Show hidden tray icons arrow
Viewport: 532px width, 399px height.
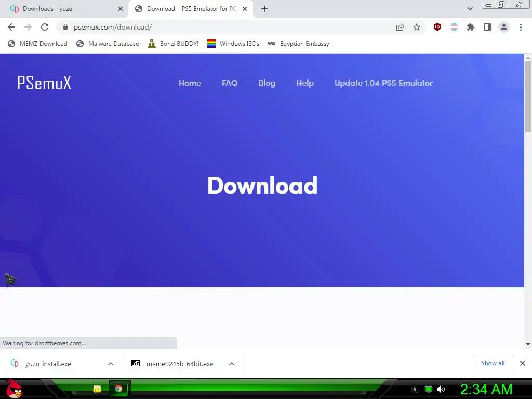(x=415, y=390)
